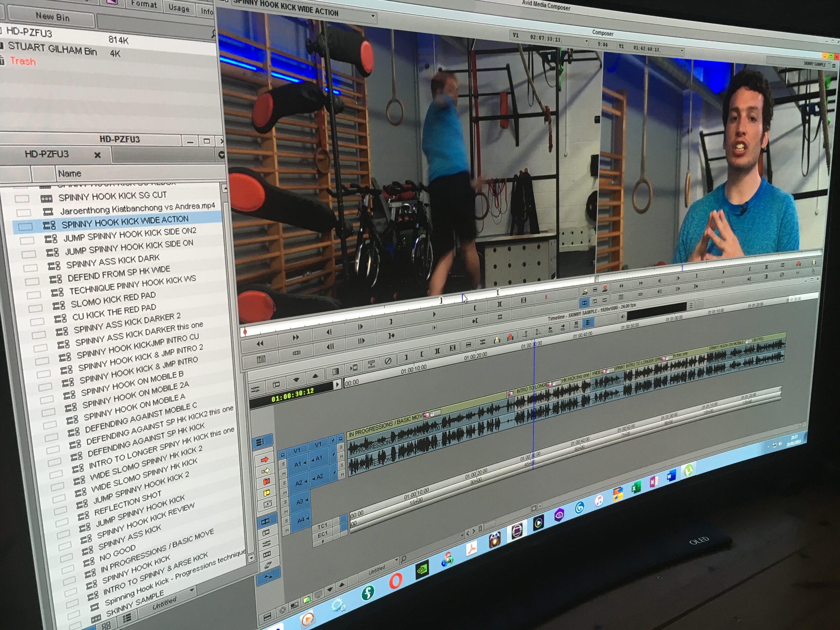Click the audio mixer icon left of the timecode display
Viewport: 840px width, 630px height.
[x=255, y=389]
